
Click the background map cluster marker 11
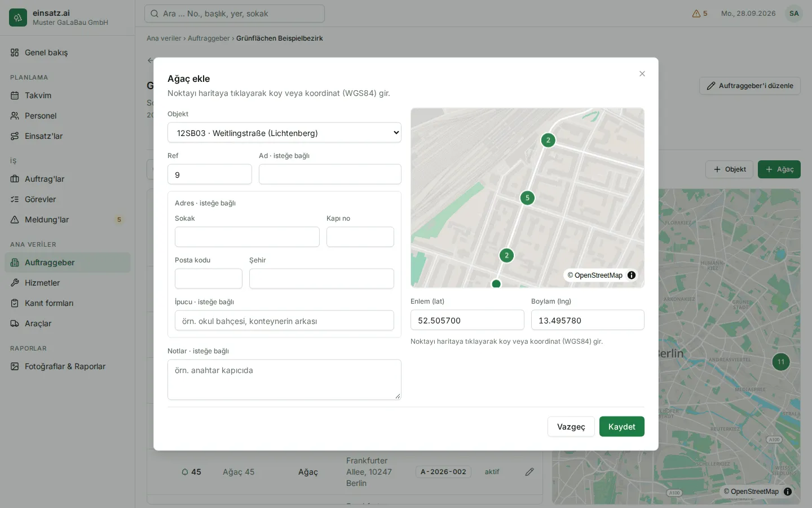(x=781, y=362)
